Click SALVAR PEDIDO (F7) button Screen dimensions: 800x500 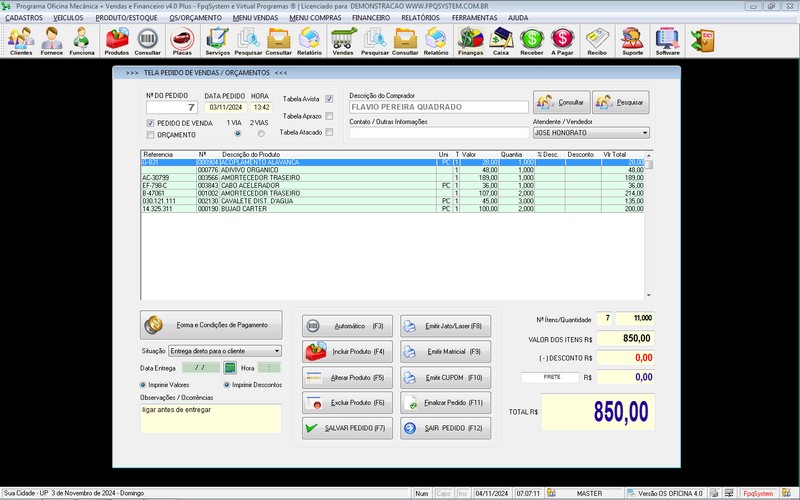tap(346, 428)
